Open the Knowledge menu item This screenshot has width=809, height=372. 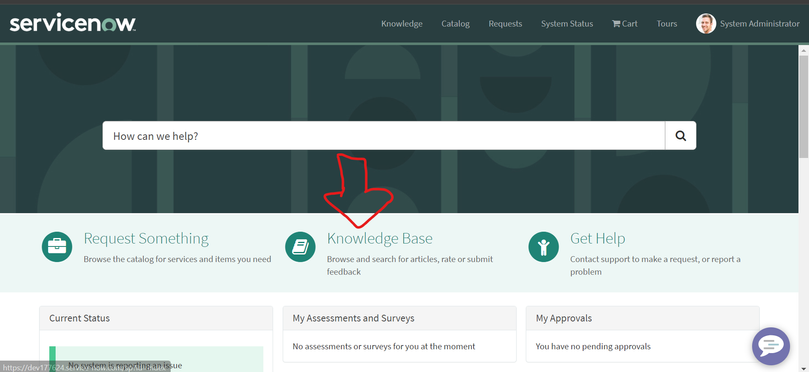[401, 24]
